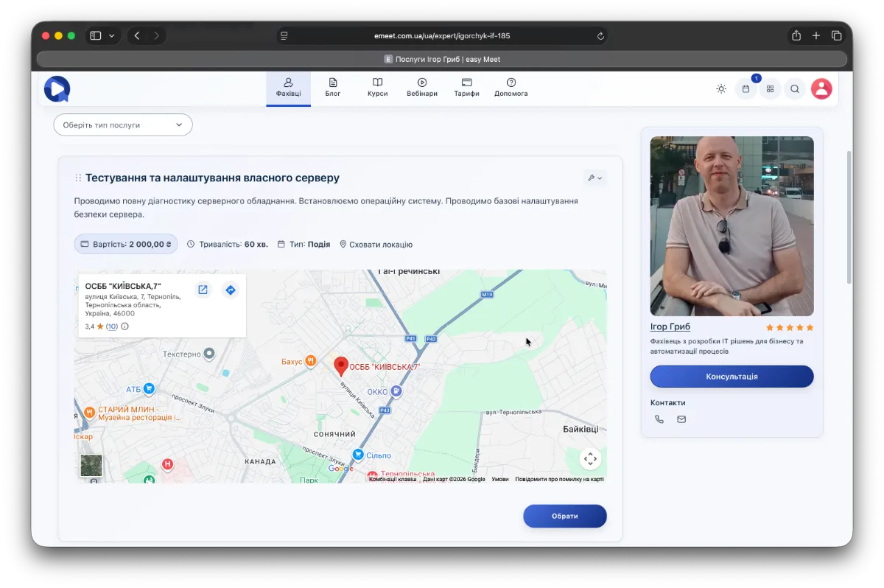Toggle map fullscreen view
Image resolution: width=884 pixels, height=588 pixels.
pos(590,459)
